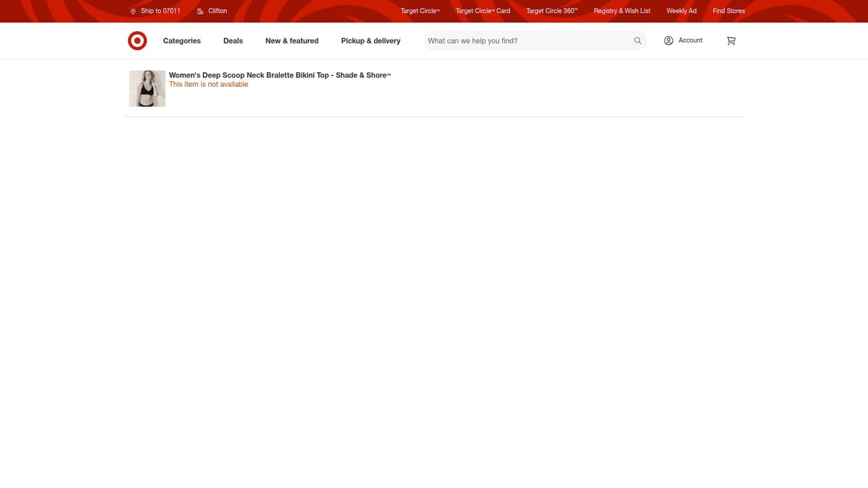Screen dimensions: 868x488
Task: Focus the 'What can we help you find?' search box
Action: 527,41
